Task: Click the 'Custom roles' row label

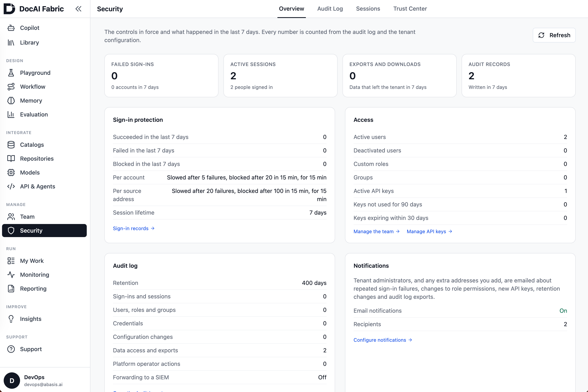Action: click(371, 164)
